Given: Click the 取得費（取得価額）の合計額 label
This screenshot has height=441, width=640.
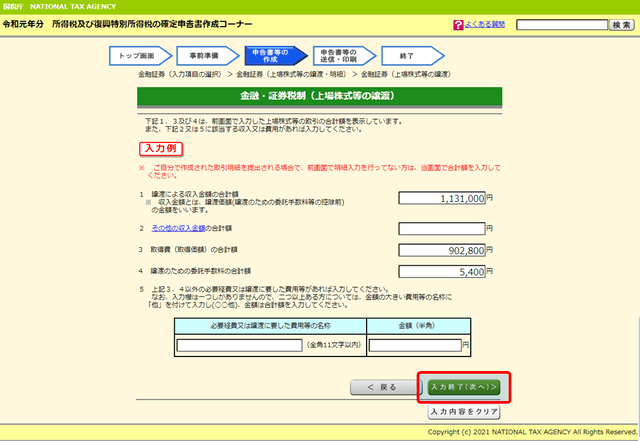Looking at the screenshot, I should point(194,250).
